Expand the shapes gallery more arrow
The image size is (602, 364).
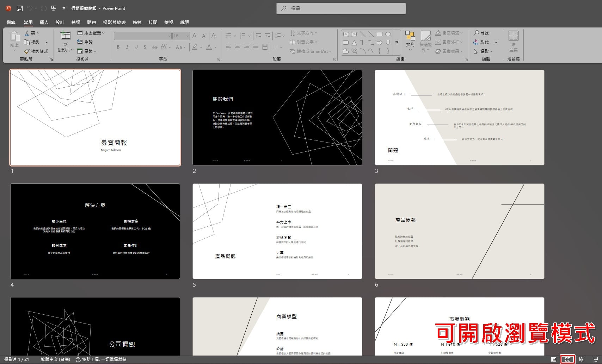point(397,42)
